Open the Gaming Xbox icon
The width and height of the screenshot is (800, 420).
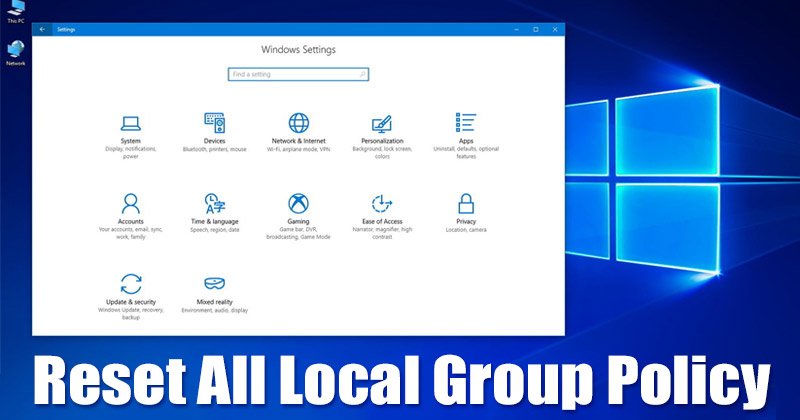tap(298, 204)
